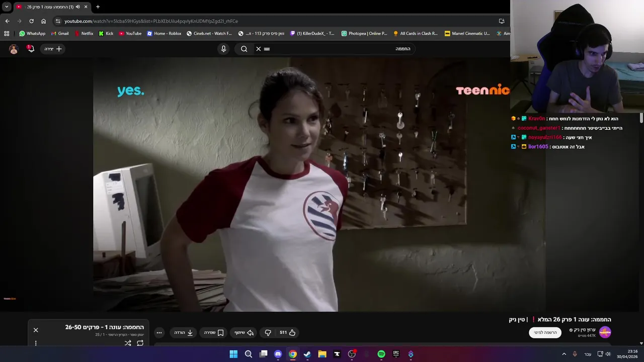Open the Photopea bookmark
This screenshot has width=644, height=362.
tap(364, 33)
